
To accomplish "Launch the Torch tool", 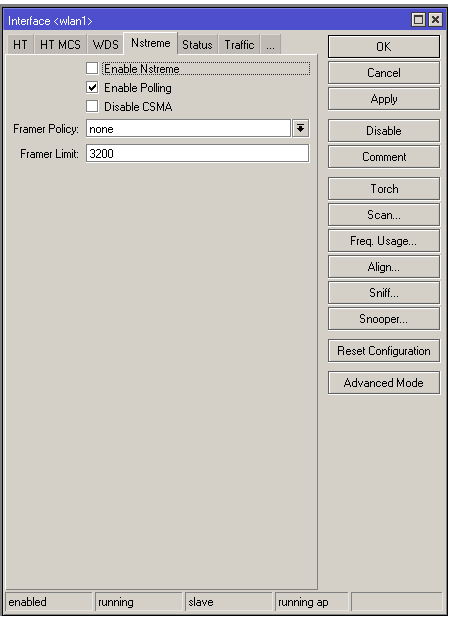I will tap(384, 189).
